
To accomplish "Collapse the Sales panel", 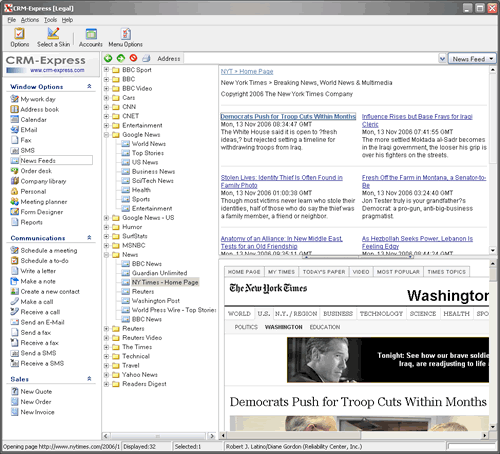I will (x=89, y=379).
